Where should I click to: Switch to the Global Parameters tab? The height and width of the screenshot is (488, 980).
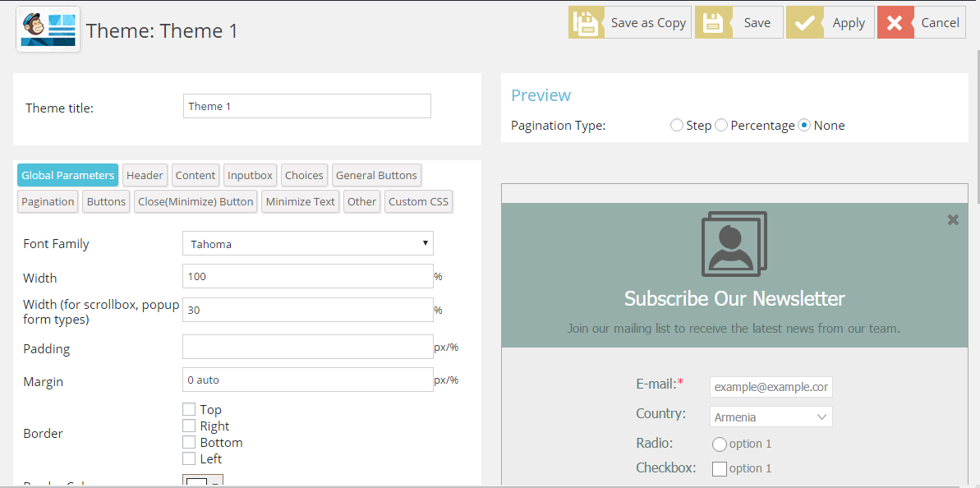click(67, 175)
